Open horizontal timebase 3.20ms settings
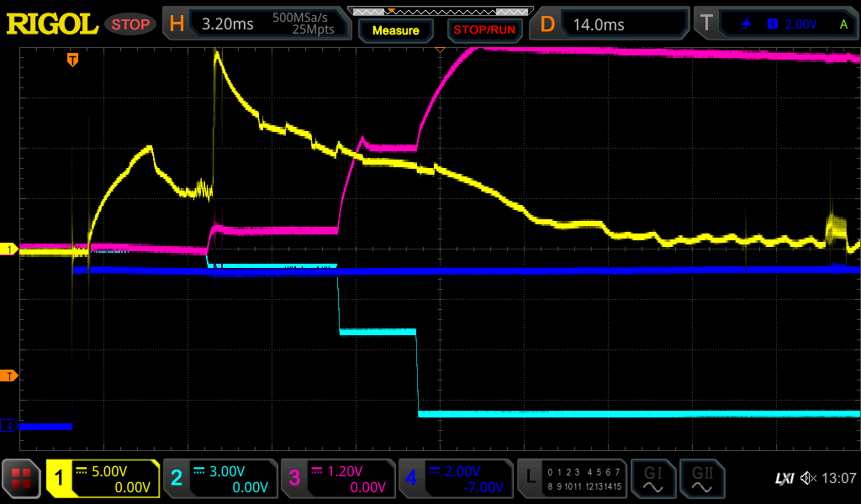The width and height of the screenshot is (861, 504). click(x=257, y=24)
